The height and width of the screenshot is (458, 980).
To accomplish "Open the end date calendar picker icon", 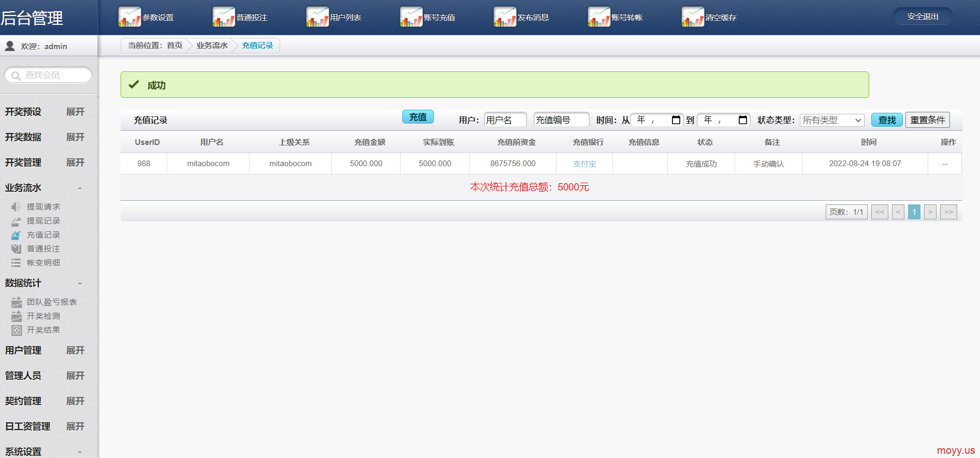I will click(743, 120).
